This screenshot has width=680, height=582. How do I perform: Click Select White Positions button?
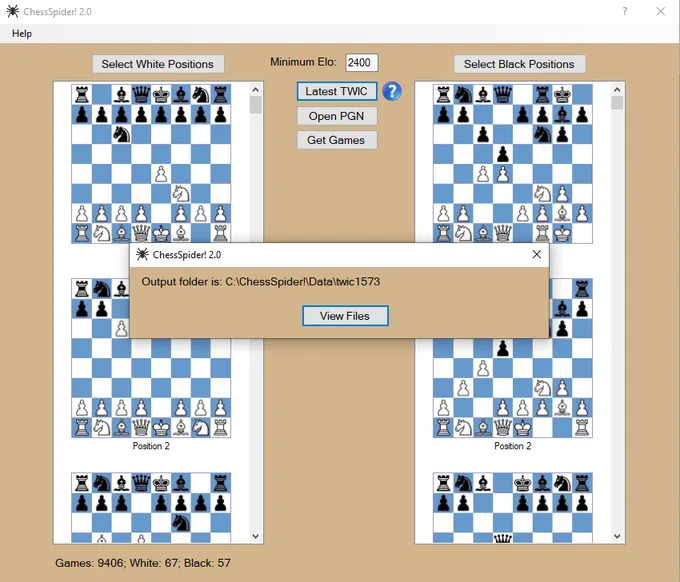coord(158,64)
